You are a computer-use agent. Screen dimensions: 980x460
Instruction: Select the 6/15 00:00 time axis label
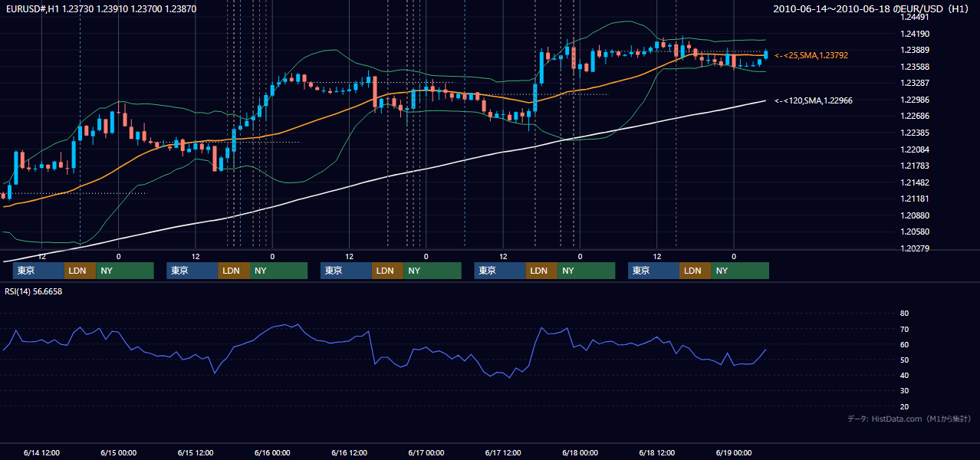pos(118,453)
